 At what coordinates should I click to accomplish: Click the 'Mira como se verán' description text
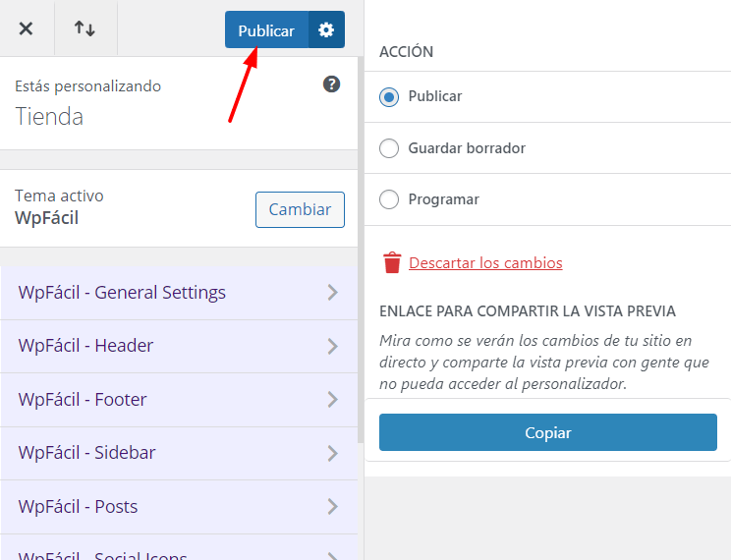point(544,363)
